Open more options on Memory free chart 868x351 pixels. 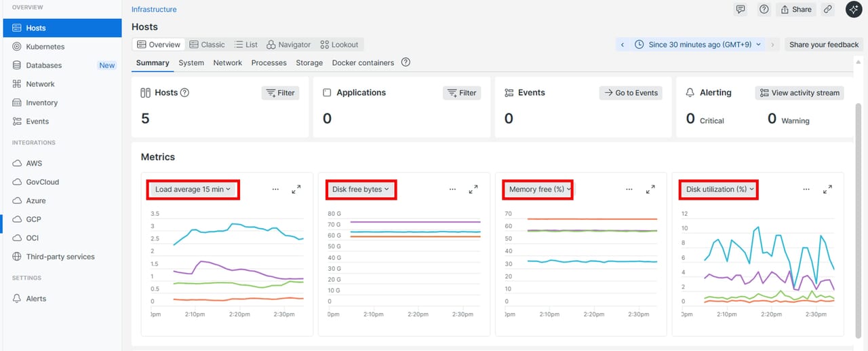pos(629,189)
